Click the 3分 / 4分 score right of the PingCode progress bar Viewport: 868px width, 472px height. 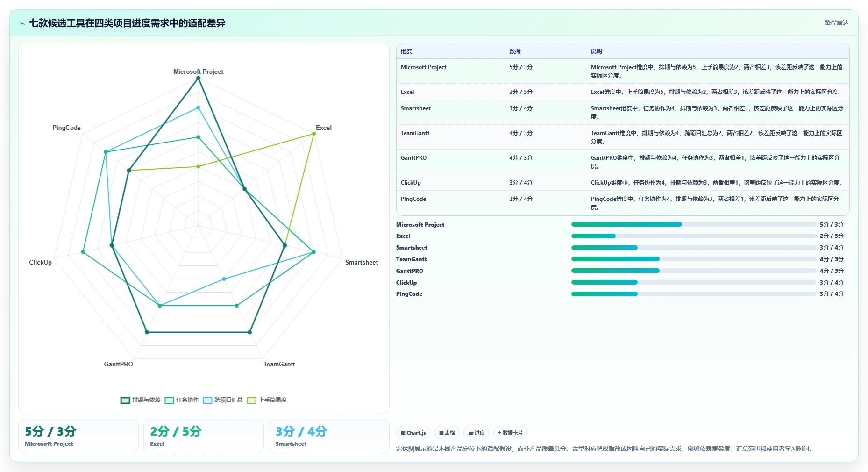tap(832, 294)
